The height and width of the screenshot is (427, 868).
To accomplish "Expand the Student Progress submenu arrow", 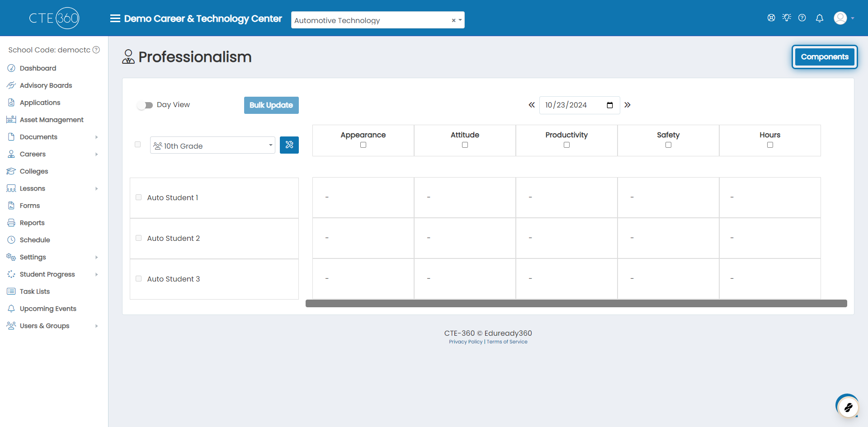I will (96, 274).
